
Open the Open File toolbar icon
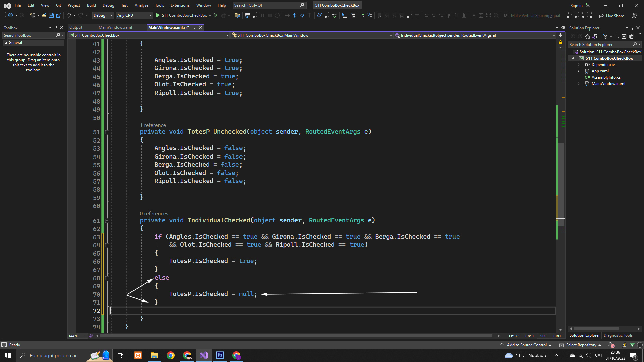coord(44,15)
